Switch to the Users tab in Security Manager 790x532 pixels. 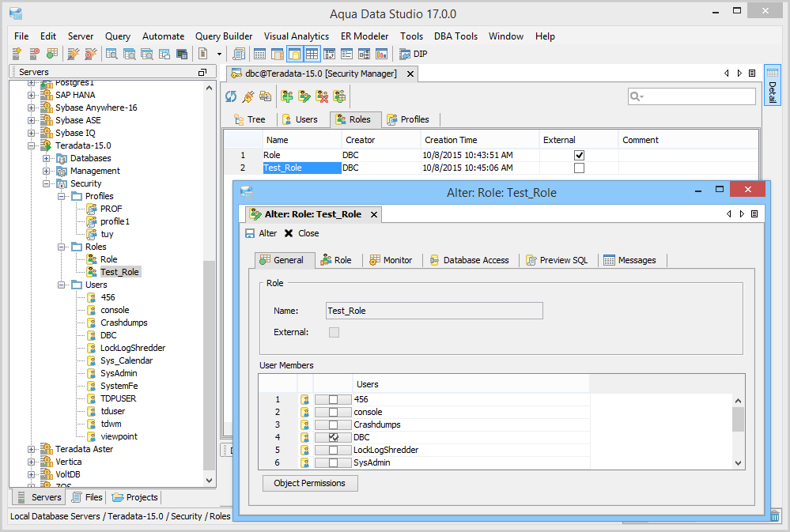300,119
